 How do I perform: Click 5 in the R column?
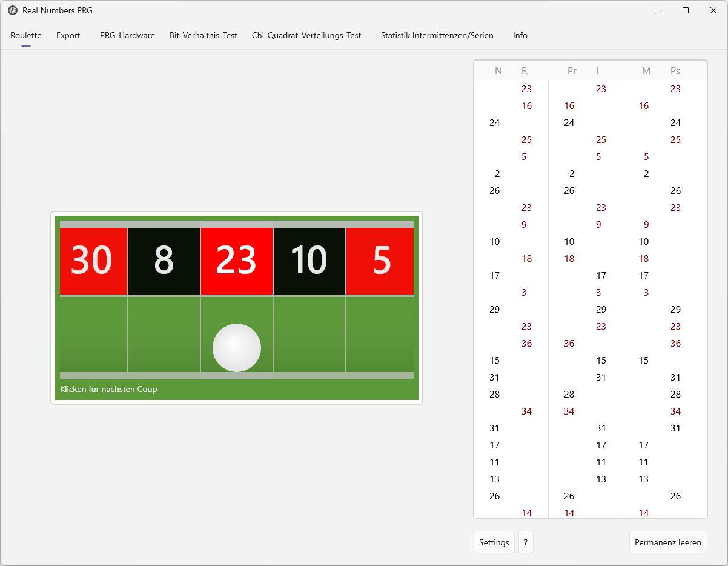524,156
